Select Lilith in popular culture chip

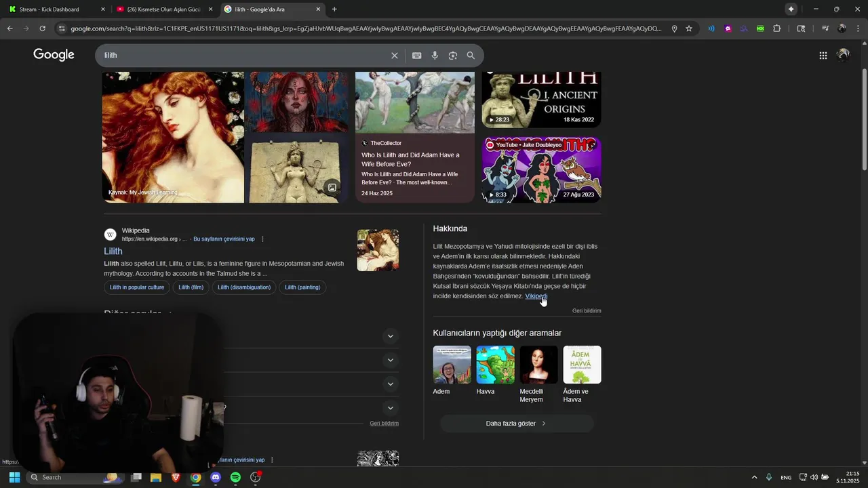point(137,287)
